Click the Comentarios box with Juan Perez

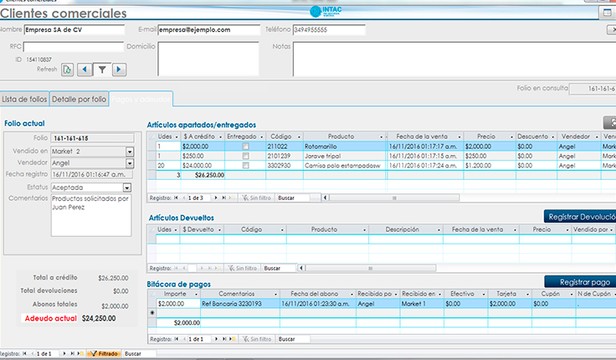tap(91, 215)
